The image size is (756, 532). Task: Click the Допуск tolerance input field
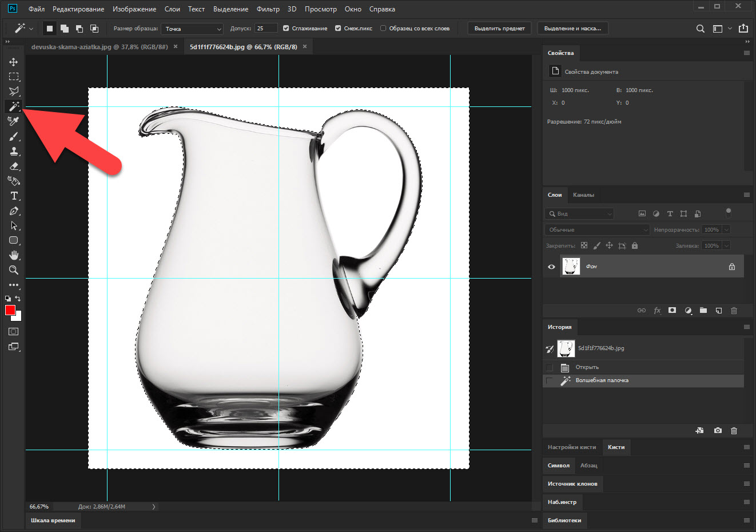(x=266, y=28)
